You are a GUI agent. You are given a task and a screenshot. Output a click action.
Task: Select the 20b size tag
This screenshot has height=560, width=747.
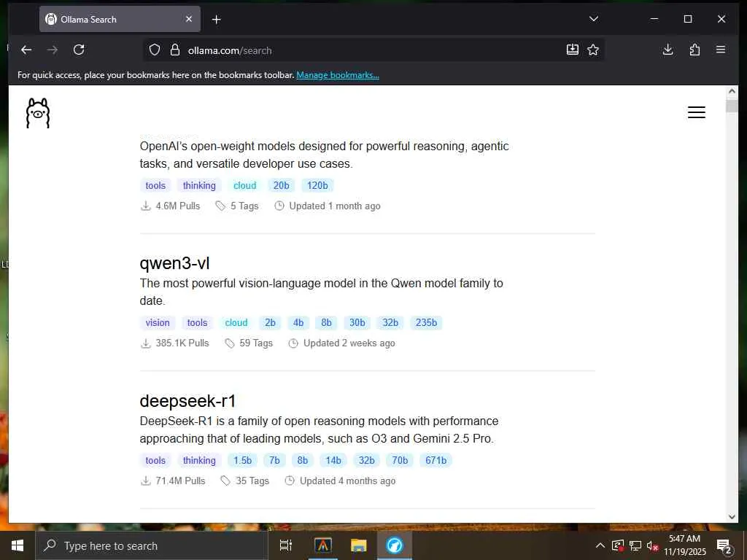tap(281, 186)
